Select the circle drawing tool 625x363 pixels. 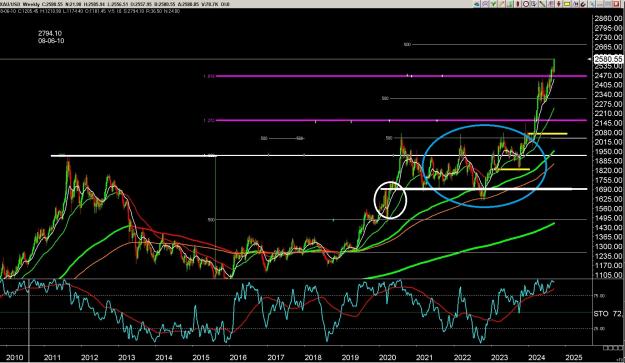(x=526, y=4)
